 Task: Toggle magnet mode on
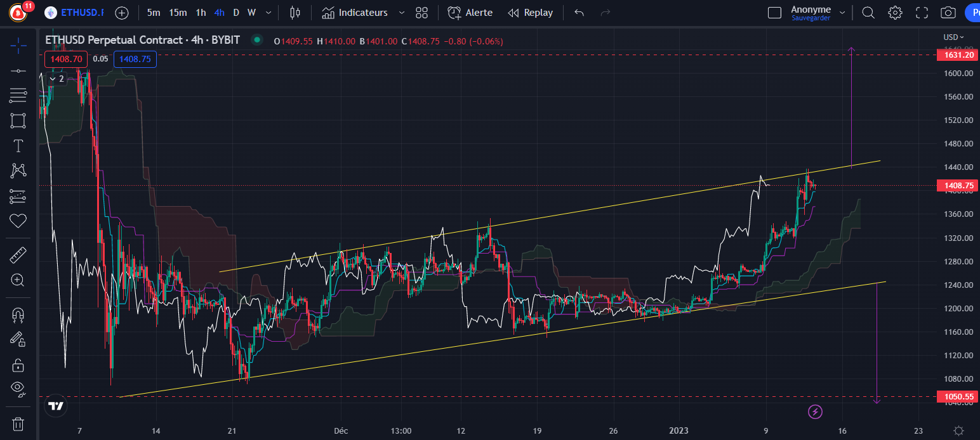(x=18, y=314)
